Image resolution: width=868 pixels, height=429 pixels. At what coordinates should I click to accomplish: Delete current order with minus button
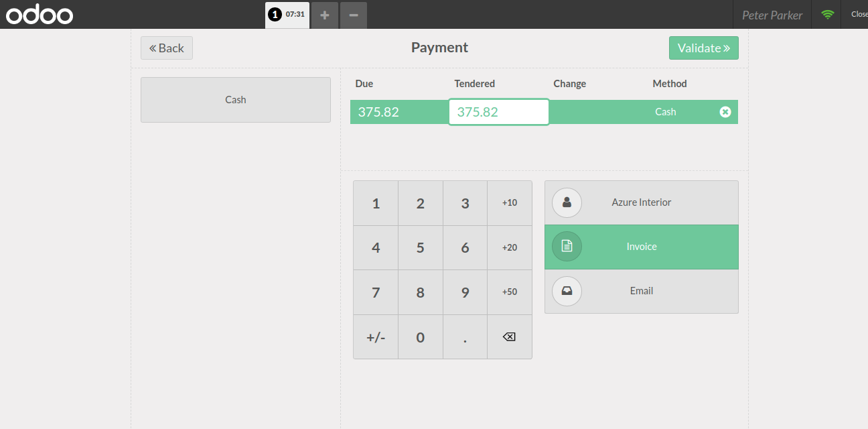click(354, 15)
